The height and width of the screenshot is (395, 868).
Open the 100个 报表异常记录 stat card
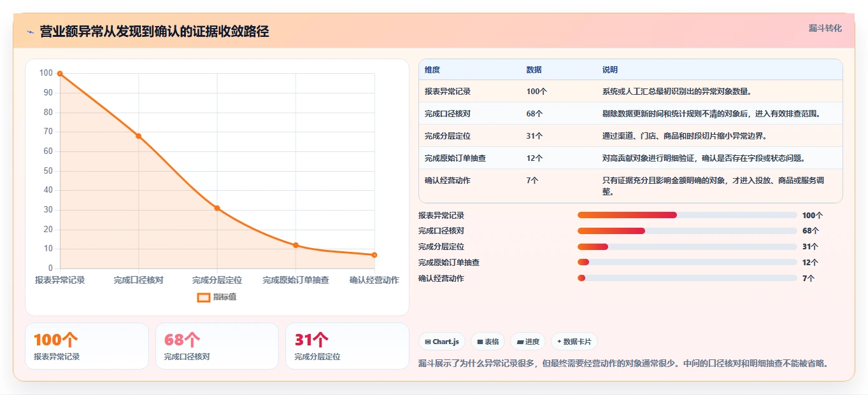(x=87, y=346)
